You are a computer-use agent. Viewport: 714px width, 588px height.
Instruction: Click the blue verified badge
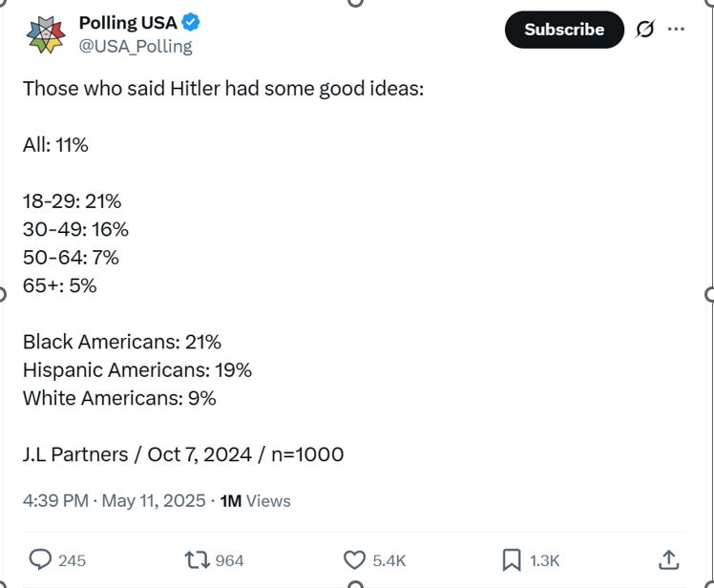pyautogui.click(x=191, y=23)
